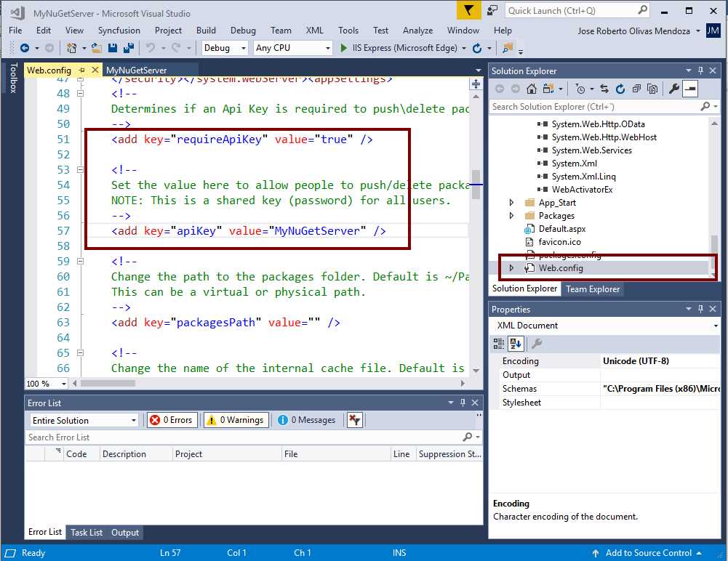This screenshot has height=561, width=728.
Task: Click the Alphabetical sort icon in Properties
Action: (516, 344)
